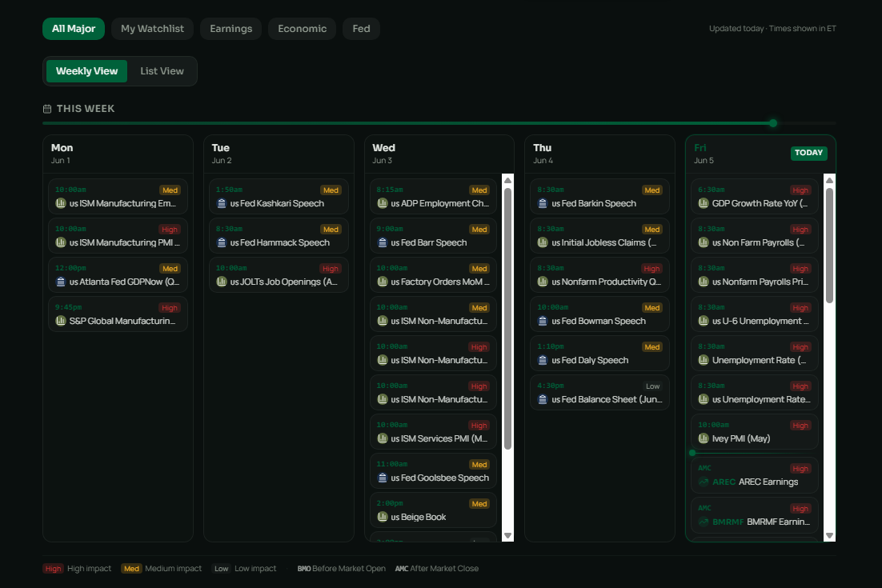
Task: Click bank icon on Fed Daly Speech
Action: [543, 360]
